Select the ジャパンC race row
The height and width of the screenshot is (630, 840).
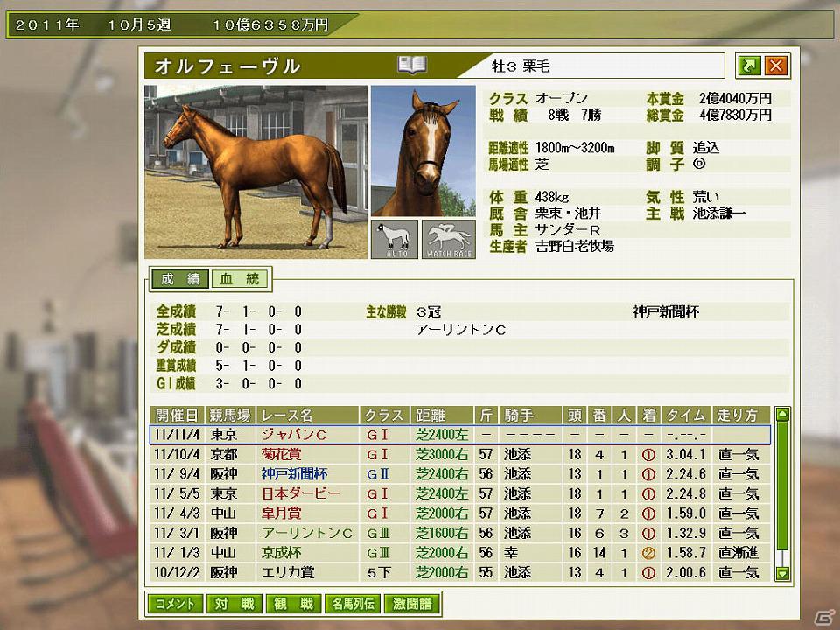pos(459,435)
